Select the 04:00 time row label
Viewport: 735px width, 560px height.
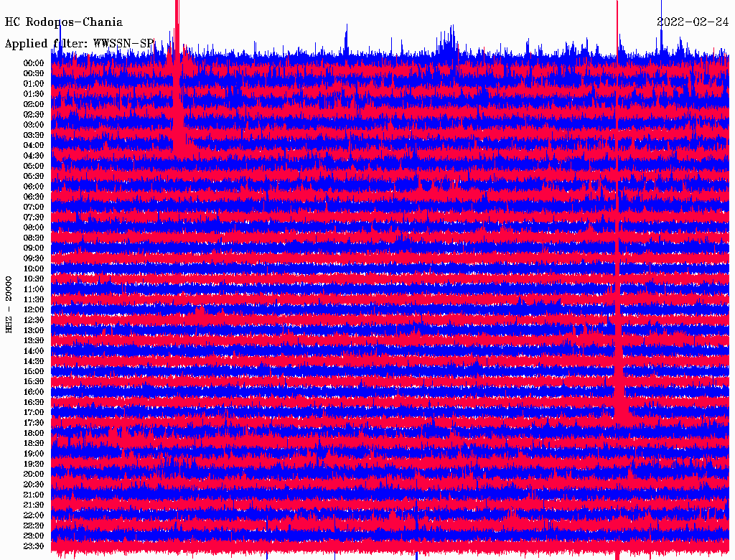coord(34,145)
